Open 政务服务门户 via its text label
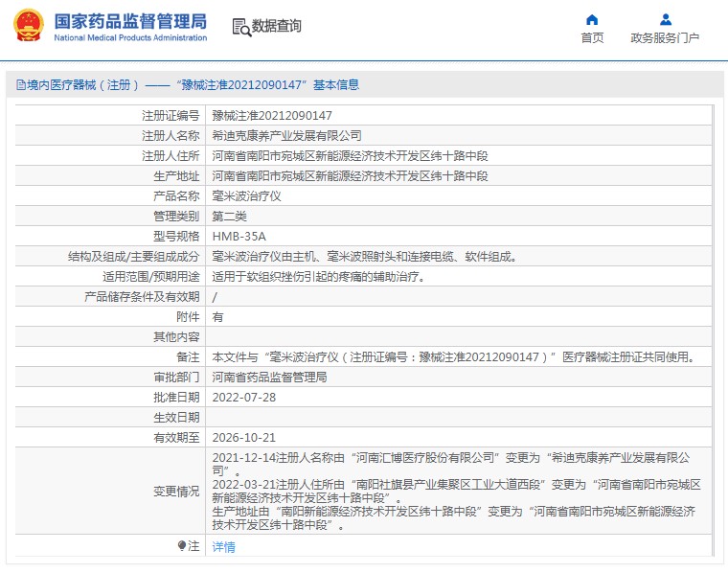Viewport: 728px width, 573px height. pos(665,38)
